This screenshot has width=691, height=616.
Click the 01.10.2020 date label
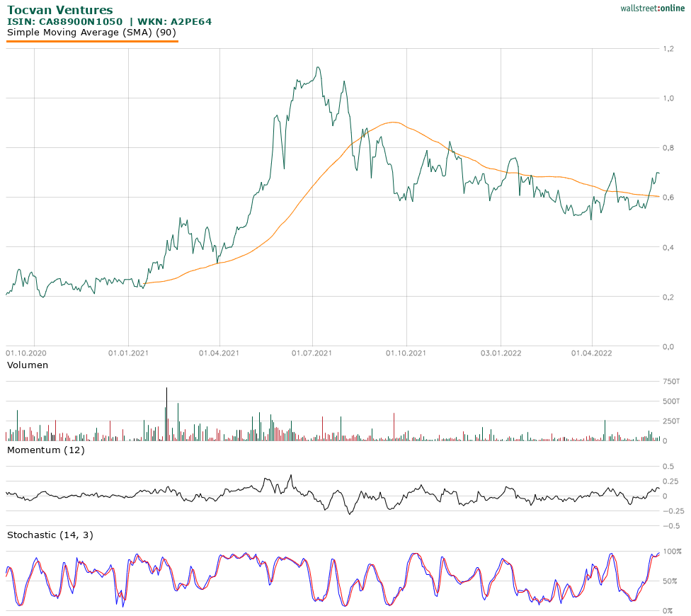click(x=26, y=353)
